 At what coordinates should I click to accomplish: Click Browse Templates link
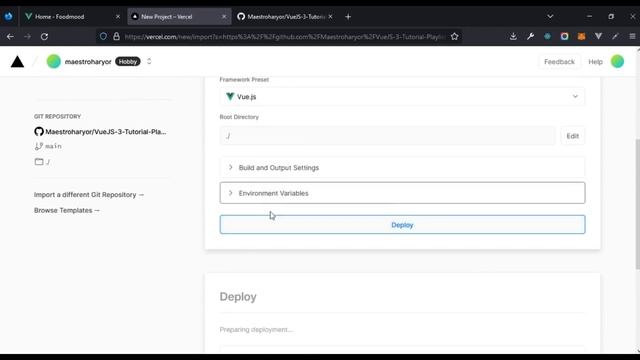tap(67, 210)
